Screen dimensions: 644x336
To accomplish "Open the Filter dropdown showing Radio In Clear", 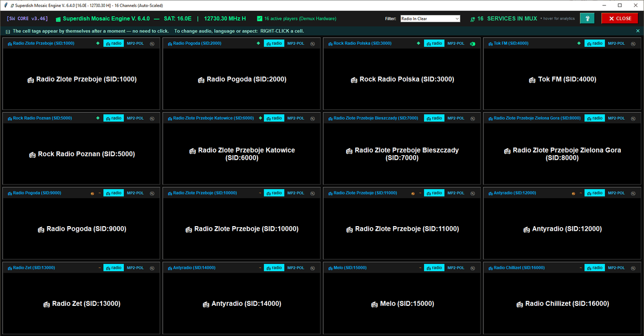I will pyautogui.click(x=430, y=19).
